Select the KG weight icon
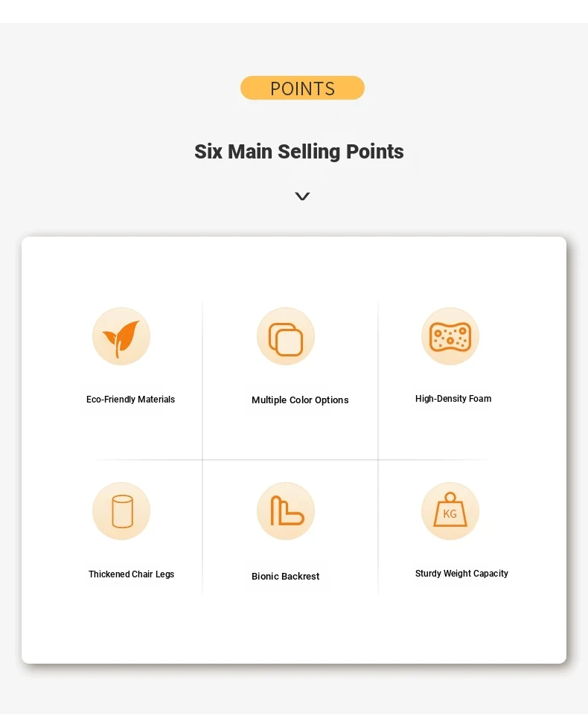Viewport: 588px width, 715px height. pyautogui.click(x=450, y=511)
